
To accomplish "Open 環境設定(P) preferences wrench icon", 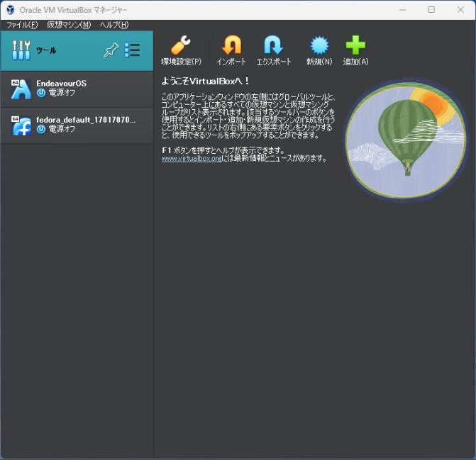I will click(181, 45).
